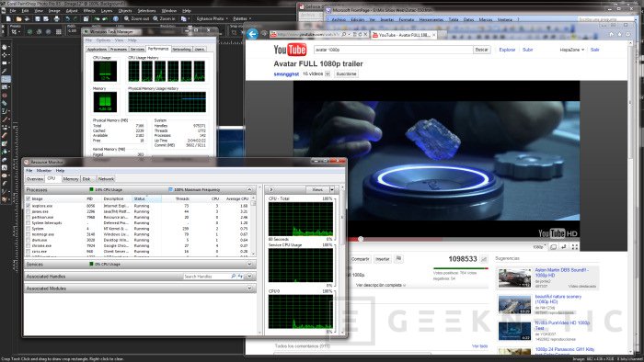Expand the Services section in Resource Monitor

[x=249, y=265]
